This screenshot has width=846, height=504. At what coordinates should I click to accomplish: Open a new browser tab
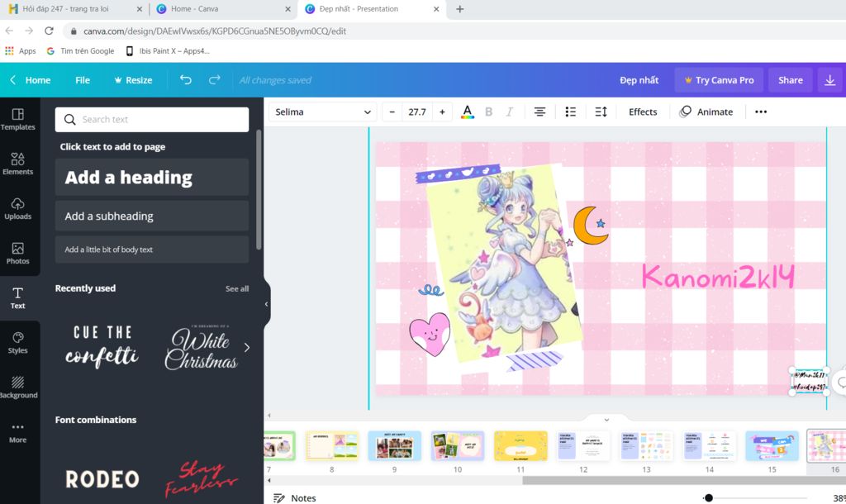point(459,8)
